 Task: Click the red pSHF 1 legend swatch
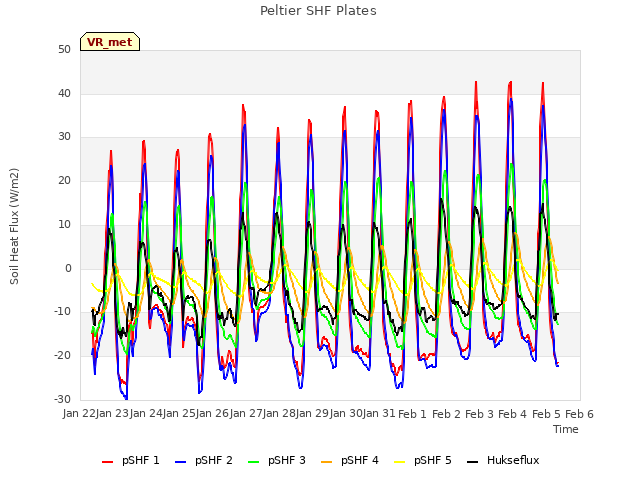[x=107, y=462]
